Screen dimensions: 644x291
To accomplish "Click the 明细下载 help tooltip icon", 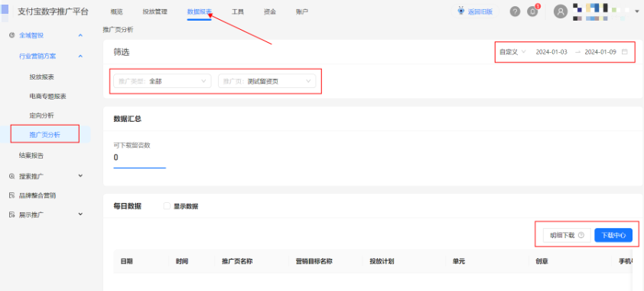I will point(581,236).
